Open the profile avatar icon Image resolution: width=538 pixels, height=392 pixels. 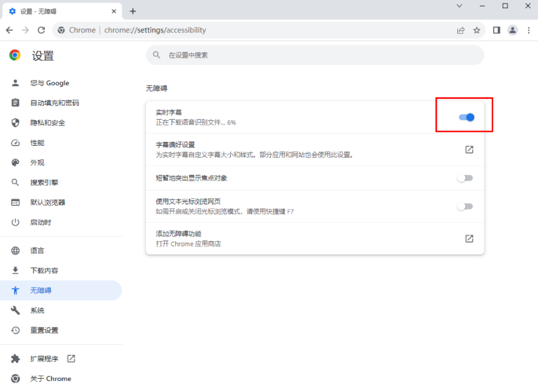[x=513, y=30]
